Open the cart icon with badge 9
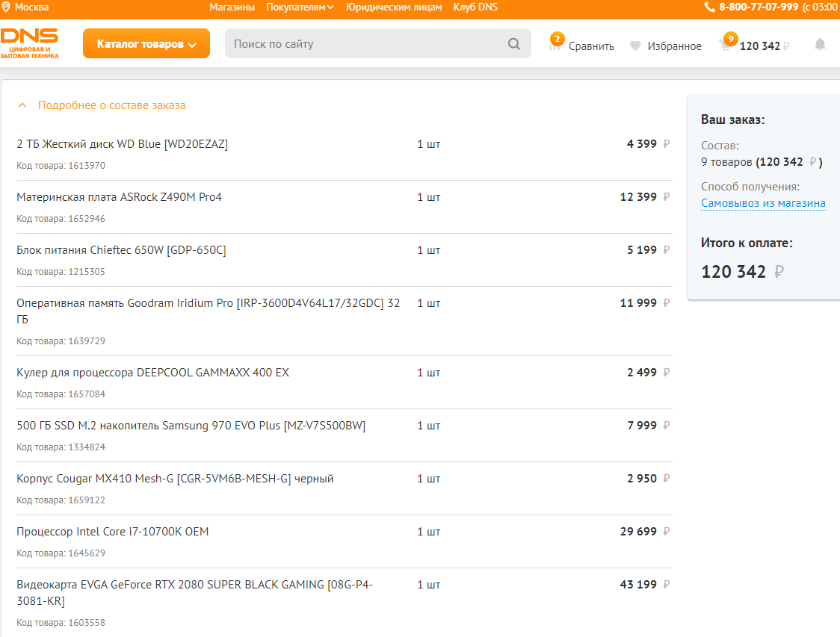This screenshot has width=840, height=637. tap(728, 43)
